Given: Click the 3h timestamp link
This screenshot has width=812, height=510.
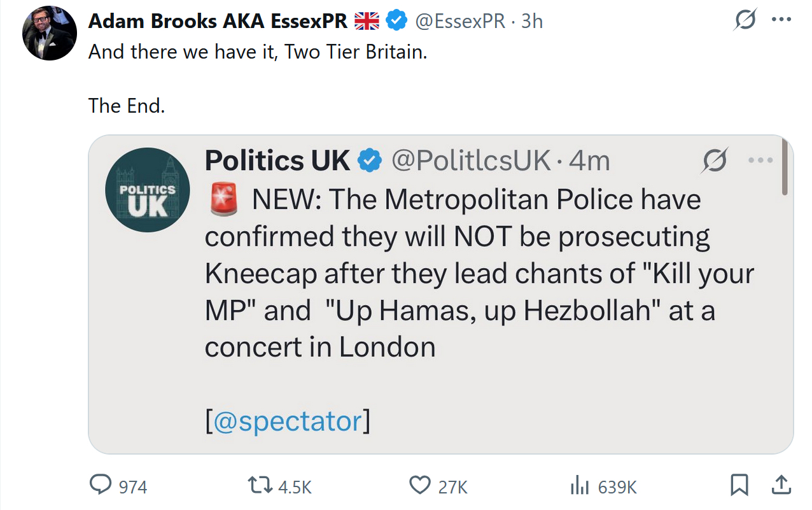Looking at the screenshot, I should coord(532,21).
